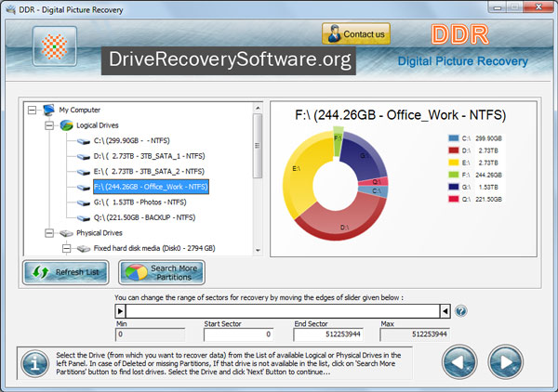
Task: Click scroll up arrow of drive list
Action: coord(258,108)
